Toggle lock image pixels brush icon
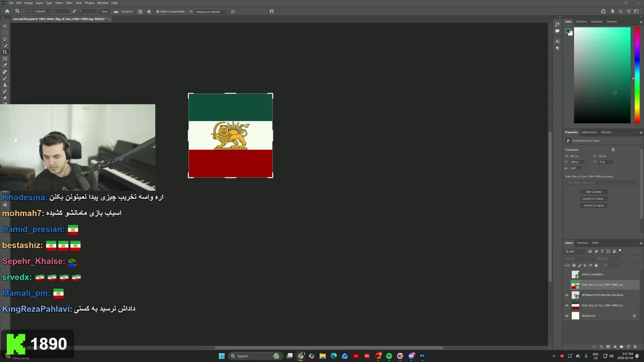 [x=580, y=265]
